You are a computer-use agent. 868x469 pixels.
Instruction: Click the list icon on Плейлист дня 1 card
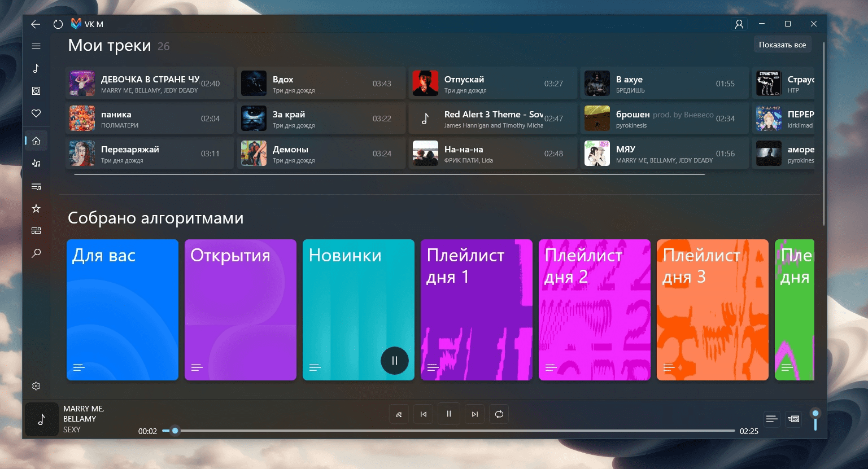[433, 367]
